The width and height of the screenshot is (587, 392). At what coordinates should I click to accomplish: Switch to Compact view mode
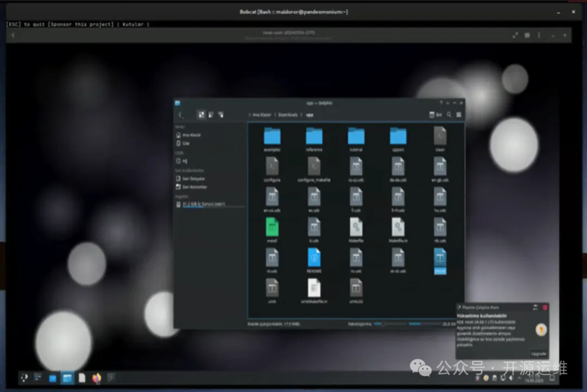coord(211,115)
